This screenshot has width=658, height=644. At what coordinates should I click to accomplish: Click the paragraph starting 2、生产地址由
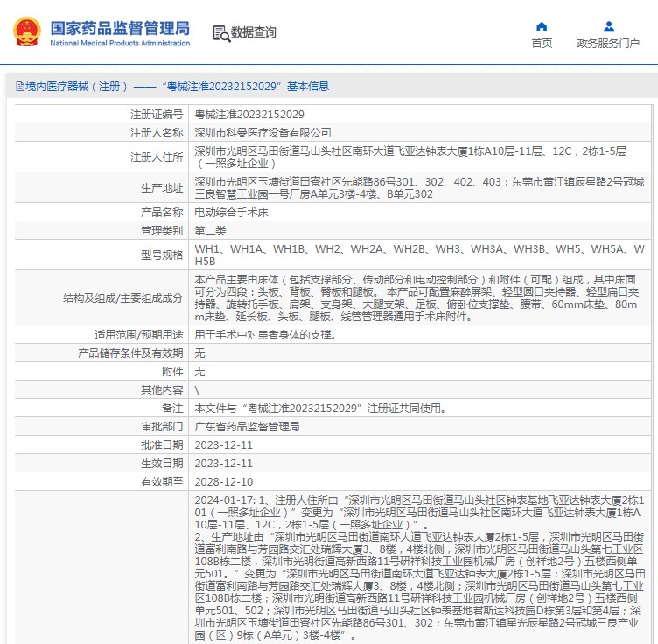[419, 586]
